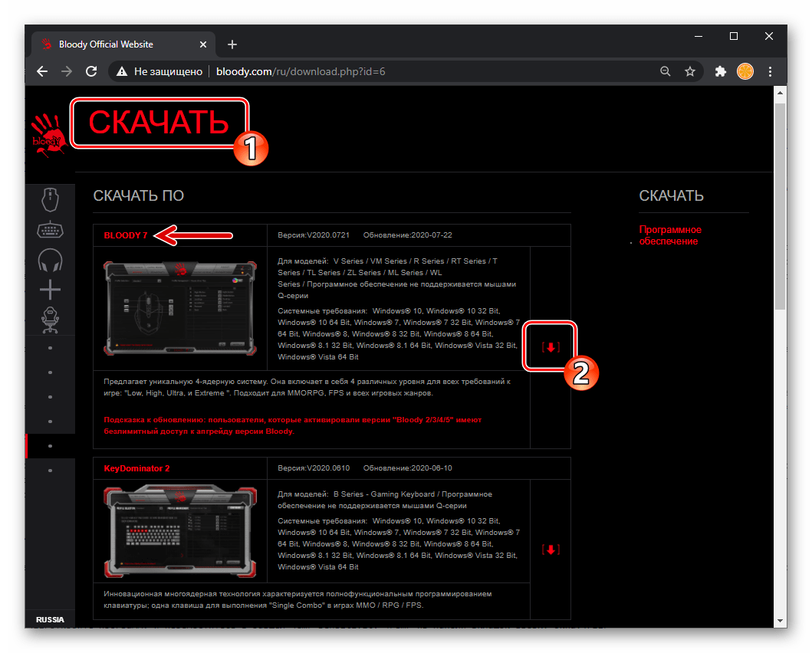Screen dimensions: 812x653
Task: Open the Программное обеспечение link
Action: click(x=670, y=235)
